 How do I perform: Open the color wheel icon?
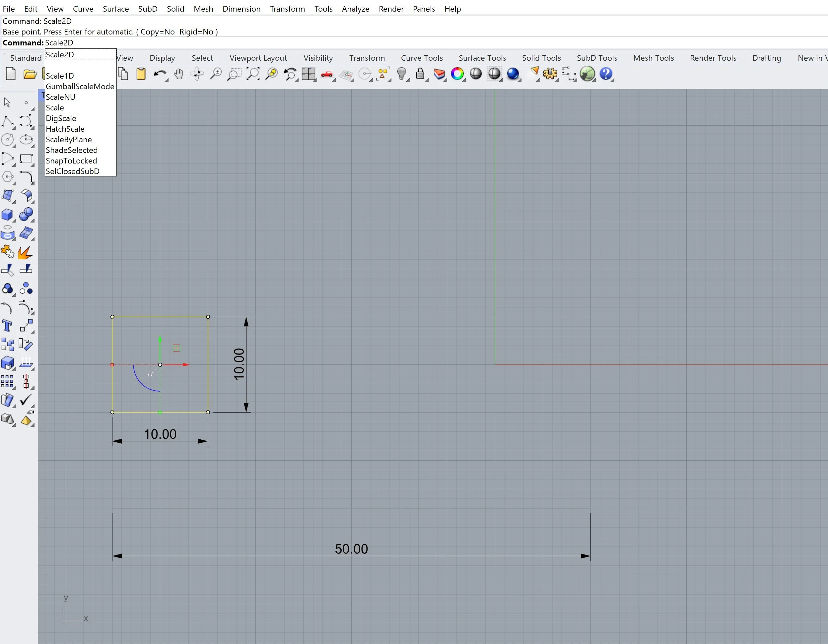[x=457, y=74]
